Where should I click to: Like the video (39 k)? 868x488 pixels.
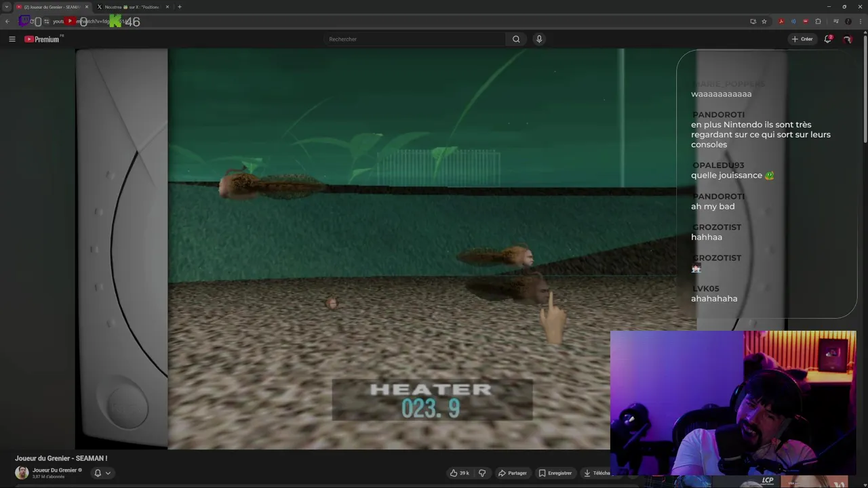pos(459,473)
